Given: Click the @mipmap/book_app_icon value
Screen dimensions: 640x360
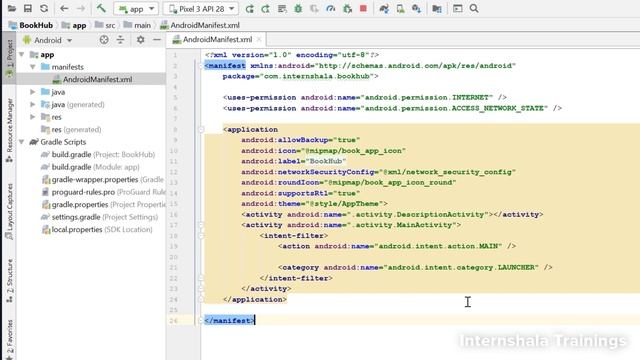Looking at the screenshot, I should pyautogui.click(x=355, y=151).
